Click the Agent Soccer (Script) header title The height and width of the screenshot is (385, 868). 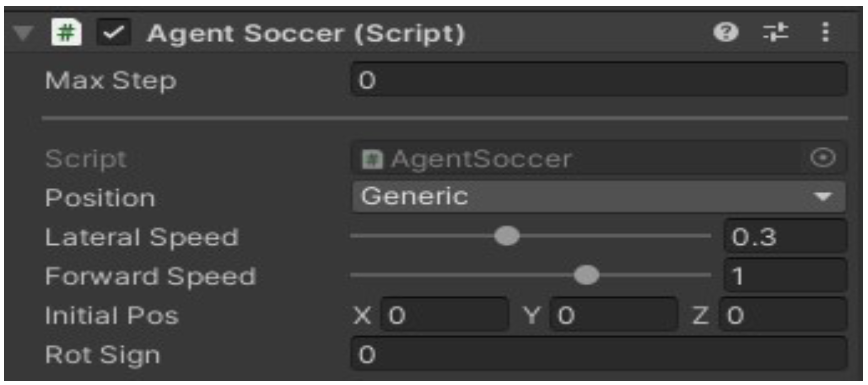click(306, 34)
